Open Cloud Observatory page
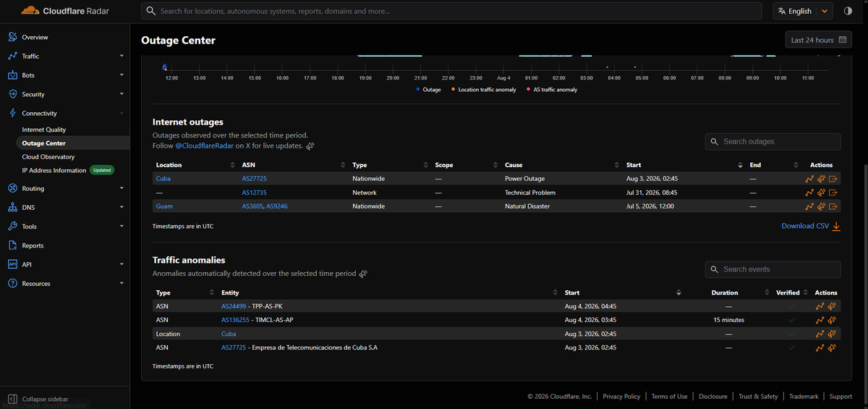 pyautogui.click(x=48, y=156)
